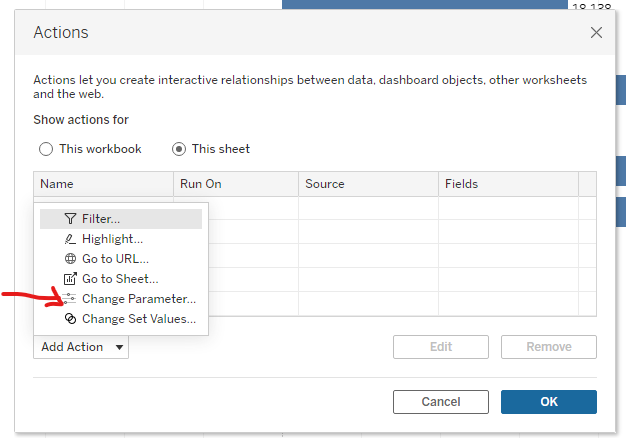The width and height of the screenshot is (626, 438).
Task: Select the This sheet radio button
Action: pos(179,149)
